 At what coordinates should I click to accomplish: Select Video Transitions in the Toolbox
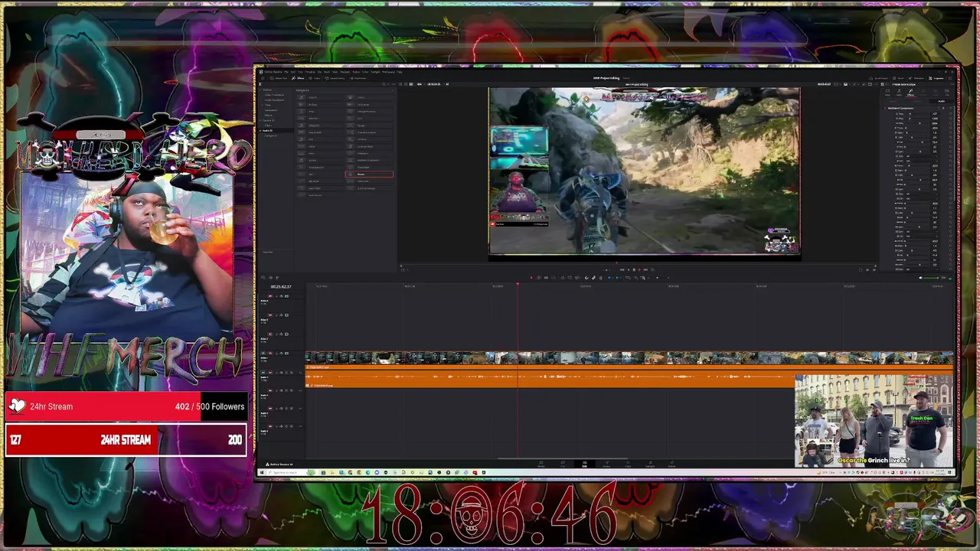(x=274, y=95)
